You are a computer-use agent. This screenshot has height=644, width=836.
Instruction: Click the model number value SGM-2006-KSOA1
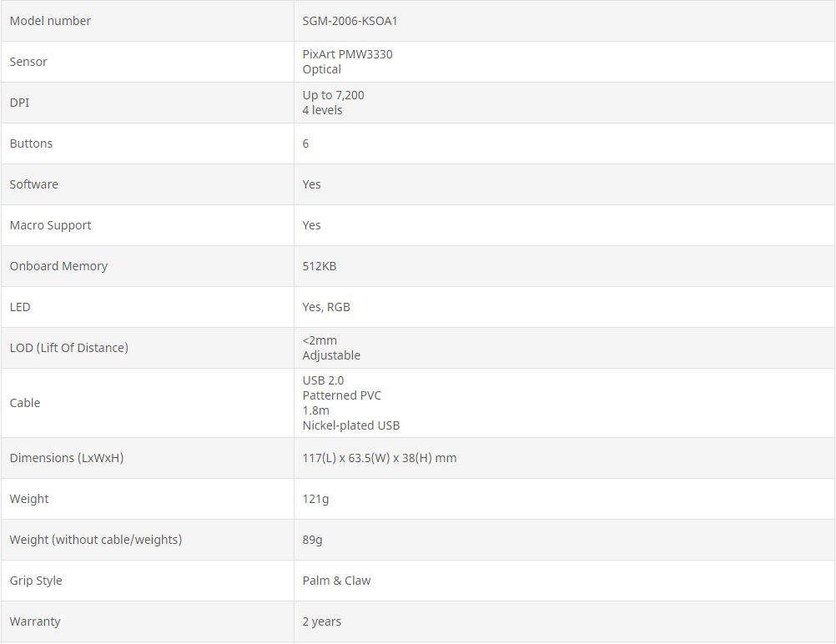pyautogui.click(x=350, y=21)
